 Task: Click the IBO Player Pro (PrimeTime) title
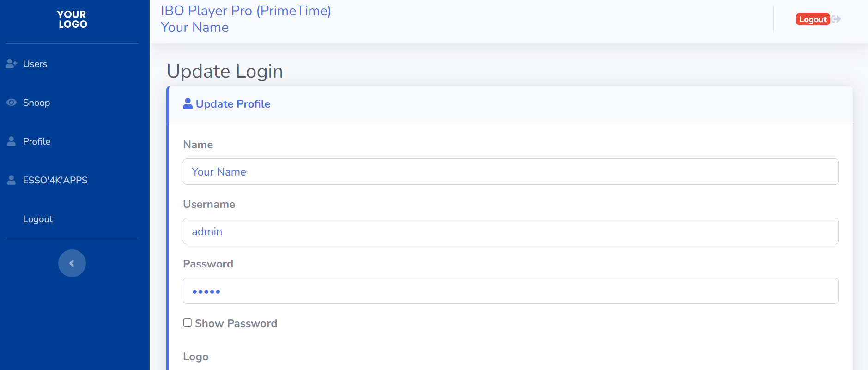tap(246, 11)
